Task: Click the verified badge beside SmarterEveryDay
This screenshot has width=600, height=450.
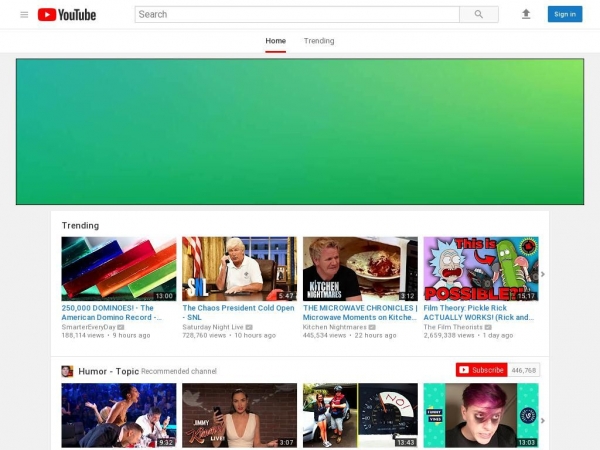Action: [121, 327]
